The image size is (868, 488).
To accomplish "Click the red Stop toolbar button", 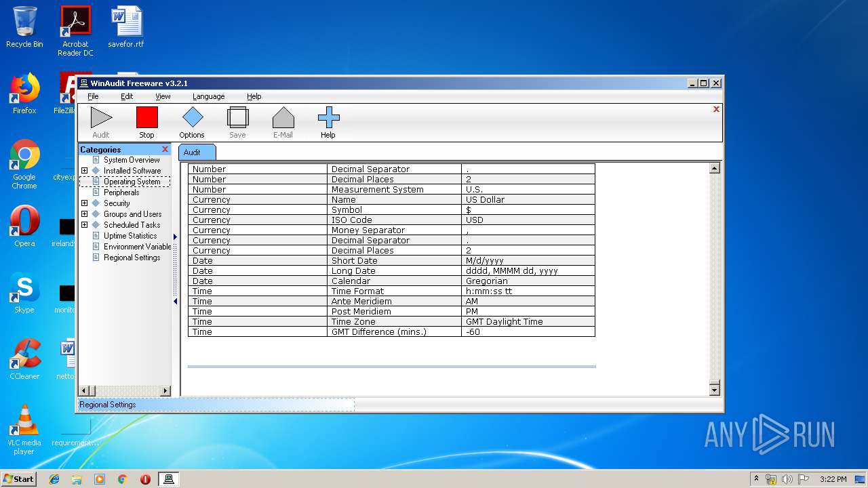I will click(x=146, y=118).
